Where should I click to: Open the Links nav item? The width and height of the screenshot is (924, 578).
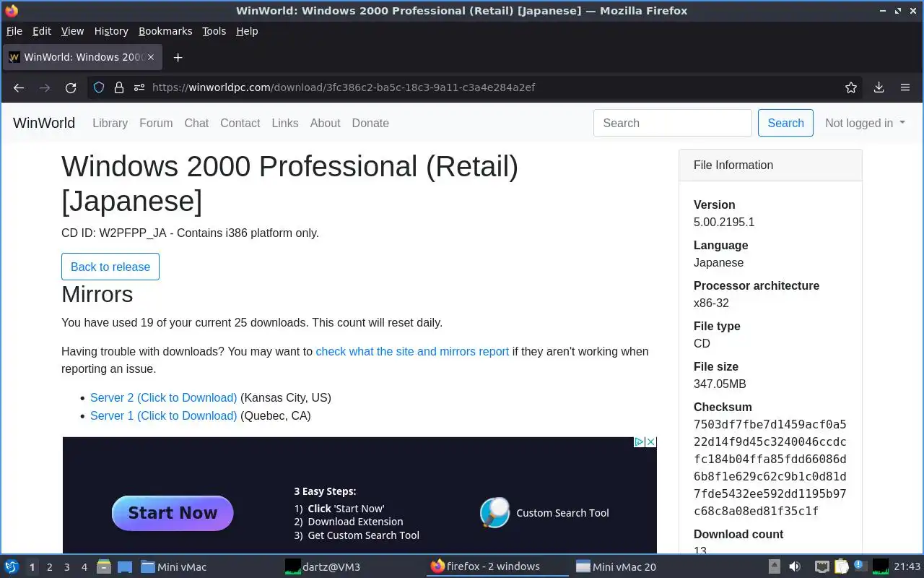point(285,123)
